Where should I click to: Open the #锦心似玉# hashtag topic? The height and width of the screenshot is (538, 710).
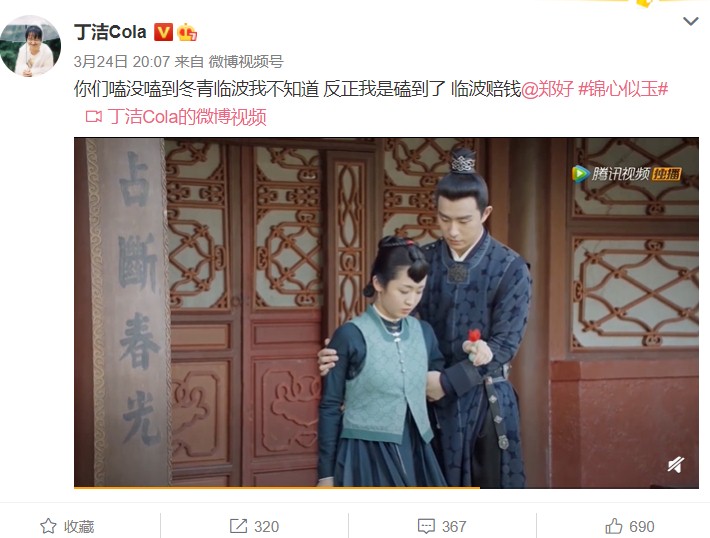coord(623,89)
